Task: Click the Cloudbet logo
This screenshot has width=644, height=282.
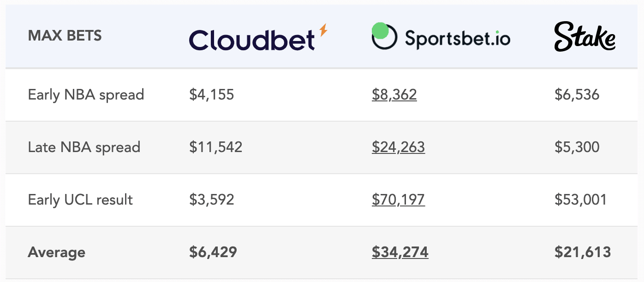Action: (258, 37)
